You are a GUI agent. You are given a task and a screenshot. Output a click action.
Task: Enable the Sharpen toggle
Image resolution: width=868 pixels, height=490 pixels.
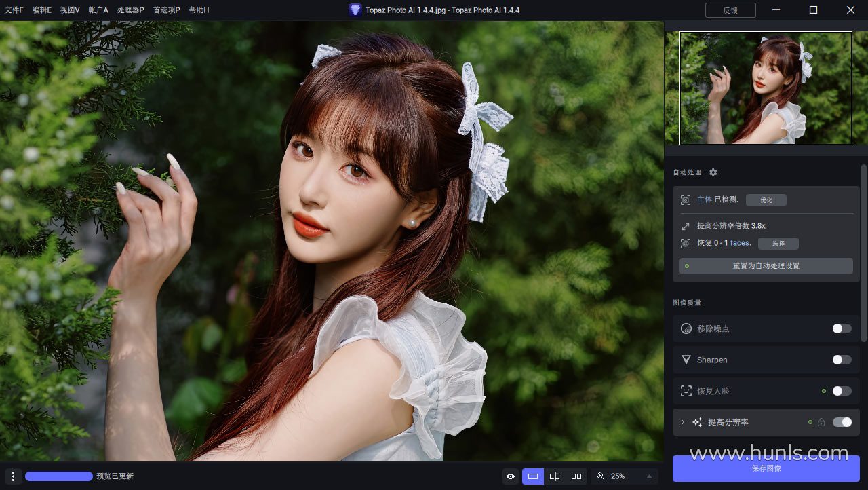842,360
